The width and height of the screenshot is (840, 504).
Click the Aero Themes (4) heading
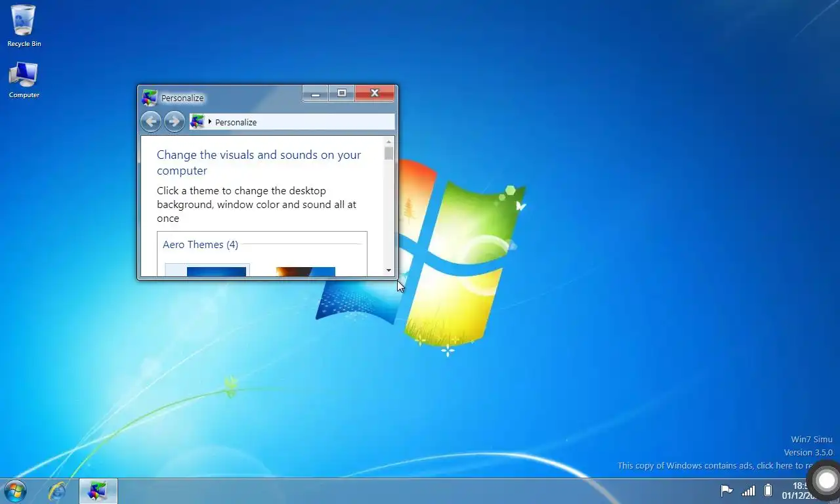200,245
